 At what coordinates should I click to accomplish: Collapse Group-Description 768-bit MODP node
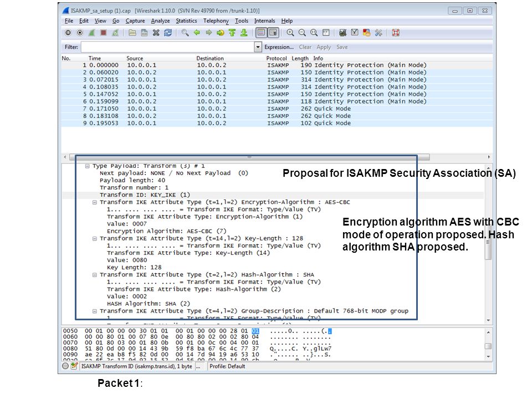pyautogui.click(x=95, y=311)
